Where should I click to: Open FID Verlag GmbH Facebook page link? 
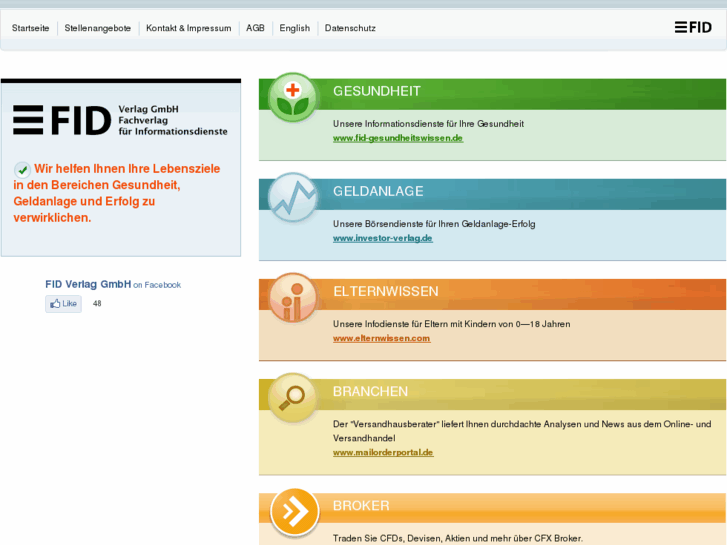tap(88, 284)
